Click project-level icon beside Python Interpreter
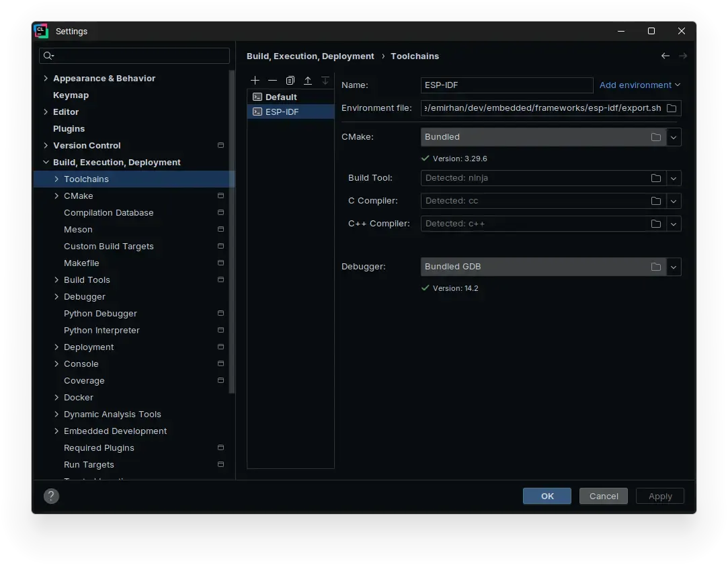This screenshot has height=565, width=728. click(220, 331)
